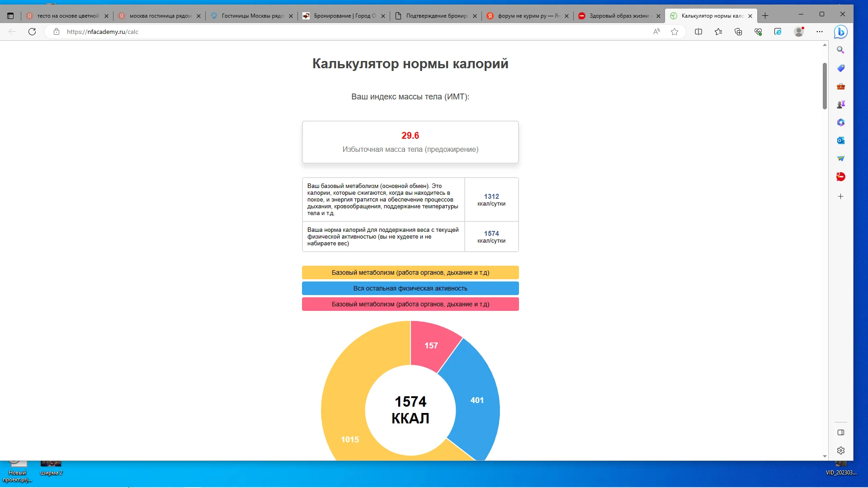Toggle pink Базовый метаболизм legend item
The height and width of the screenshot is (488, 868).
point(410,304)
